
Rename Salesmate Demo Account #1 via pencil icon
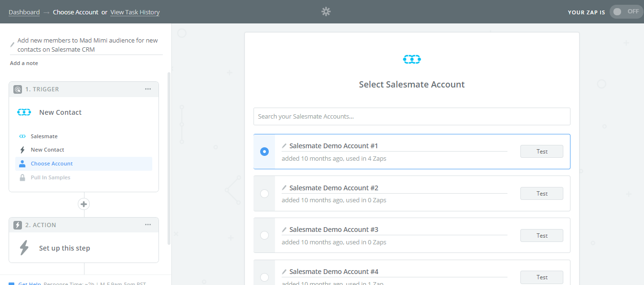(x=284, y=146)
